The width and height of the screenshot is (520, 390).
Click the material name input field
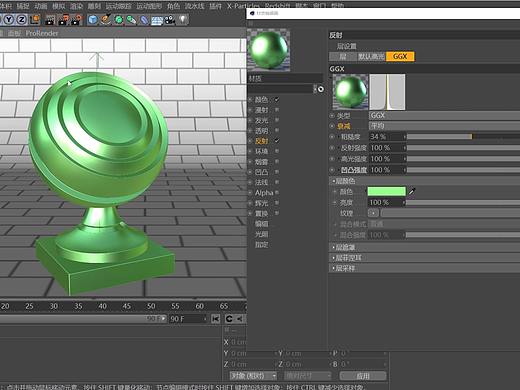point(281,89)
